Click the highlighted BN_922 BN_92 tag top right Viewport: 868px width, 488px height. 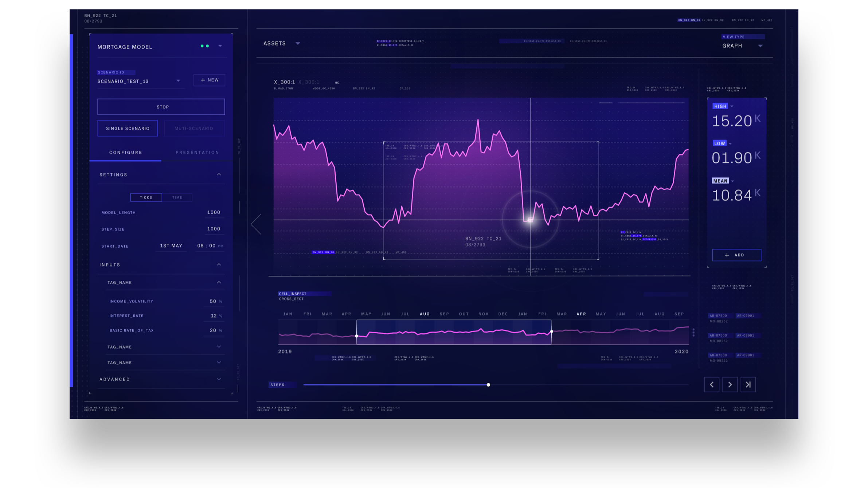coord(689,20)
